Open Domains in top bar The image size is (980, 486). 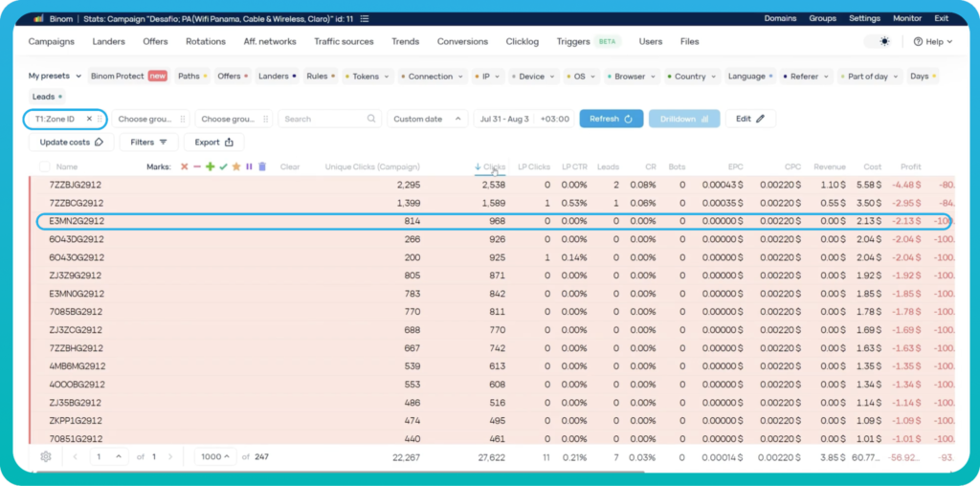tap(780, 19)
